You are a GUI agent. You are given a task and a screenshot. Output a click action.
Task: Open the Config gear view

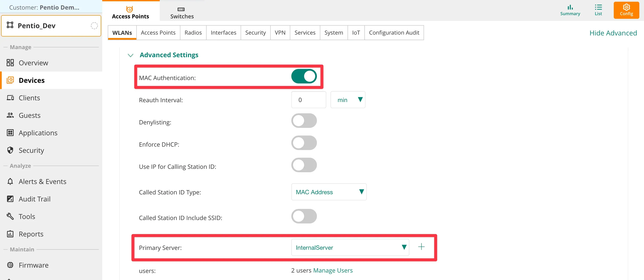click(626, 10)
